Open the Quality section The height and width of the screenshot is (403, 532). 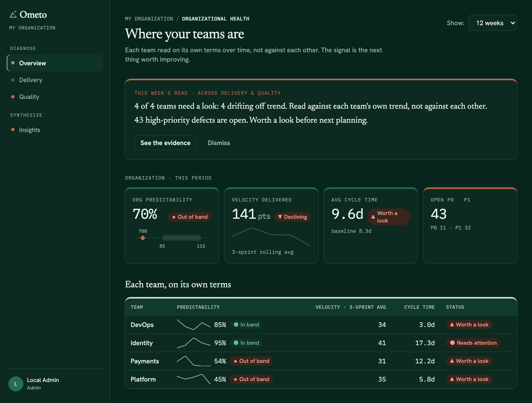point(55,97)
